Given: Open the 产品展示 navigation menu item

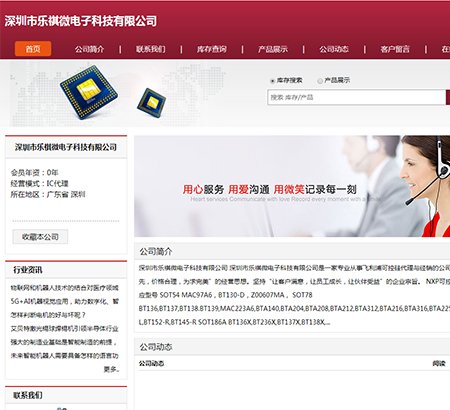Looking at the screenshot, I should pyautogui.click(x=273, y=49).
